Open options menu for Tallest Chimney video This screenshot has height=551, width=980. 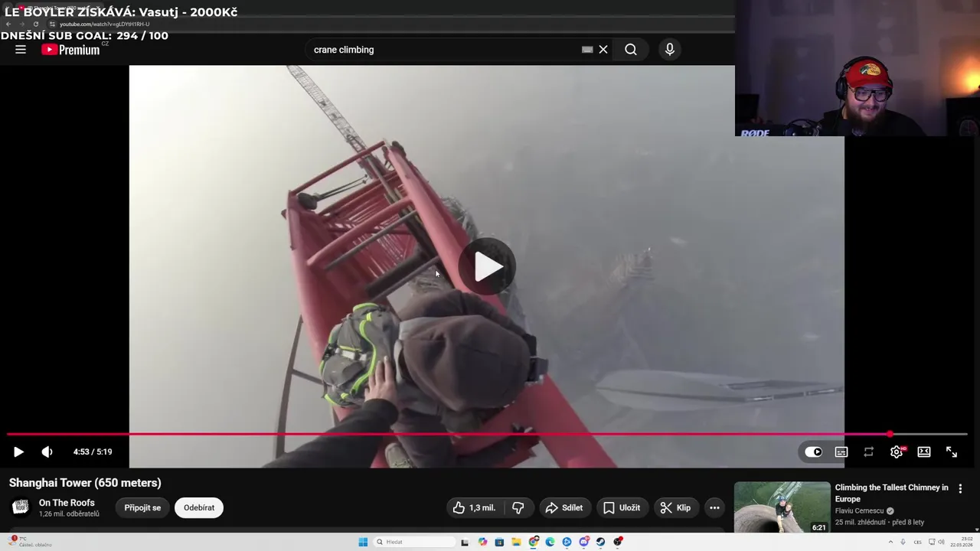point(960,488)
